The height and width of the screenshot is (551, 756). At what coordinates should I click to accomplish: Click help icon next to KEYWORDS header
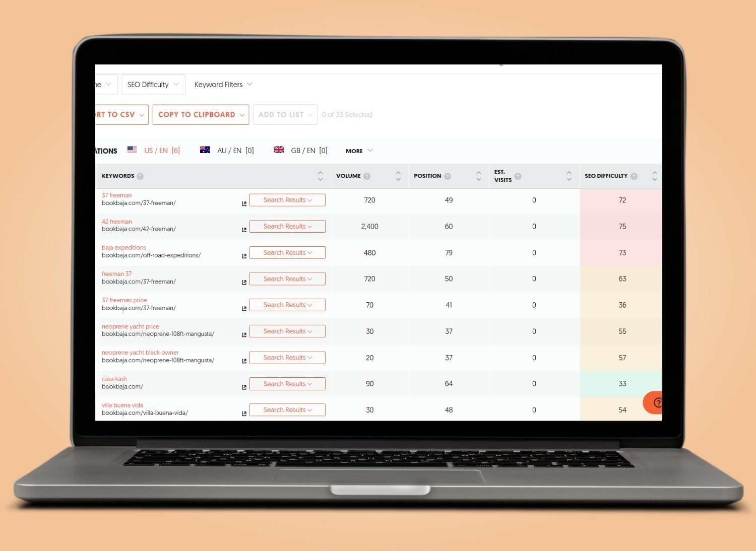[x=140, y=176]
